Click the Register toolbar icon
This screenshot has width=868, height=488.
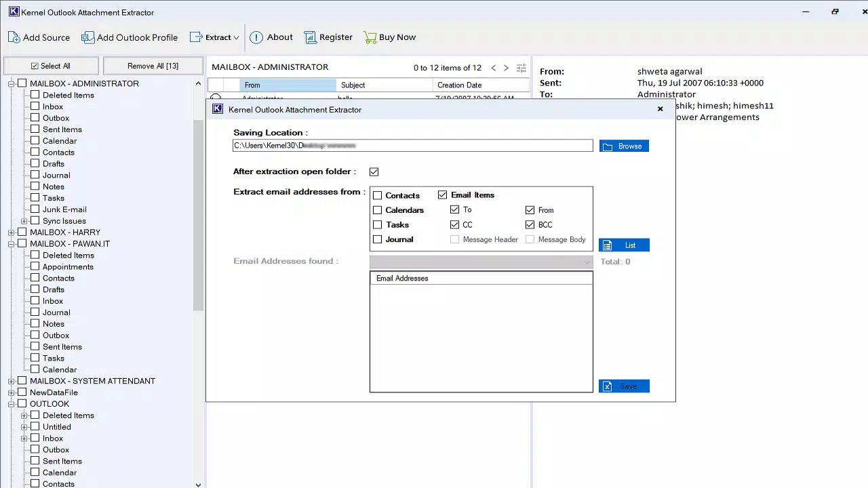(x=310, y=37)
